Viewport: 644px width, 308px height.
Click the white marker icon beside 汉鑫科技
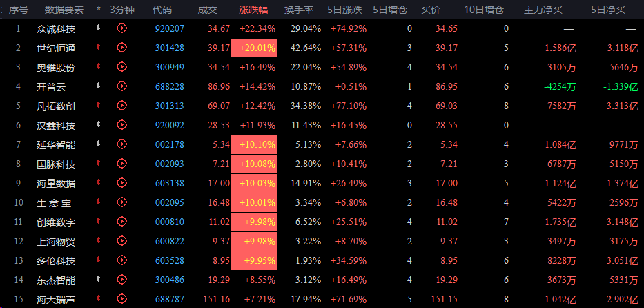(98, 124)
